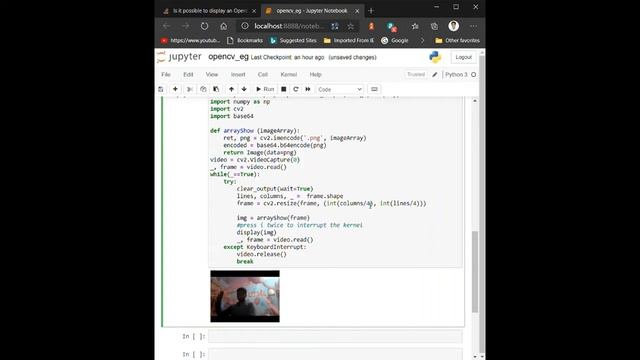Open the YouTube bookmark

coord(190,40)
